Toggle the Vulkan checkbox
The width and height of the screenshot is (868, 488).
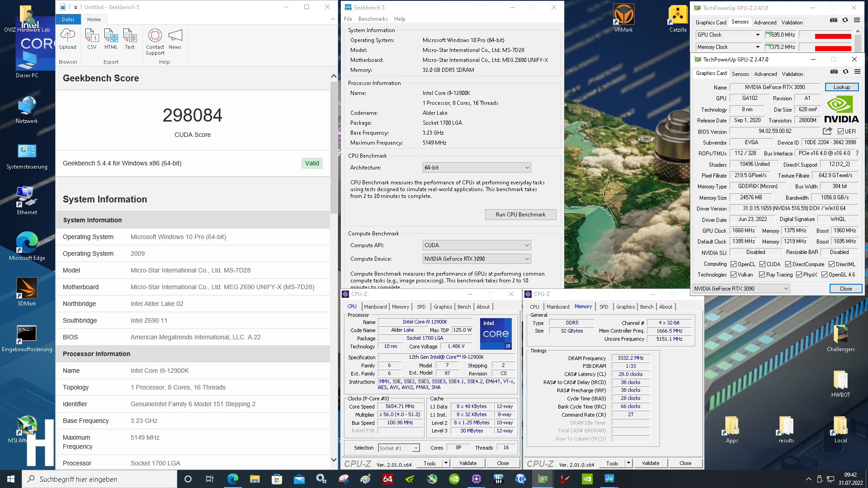[x=734, y=275]
